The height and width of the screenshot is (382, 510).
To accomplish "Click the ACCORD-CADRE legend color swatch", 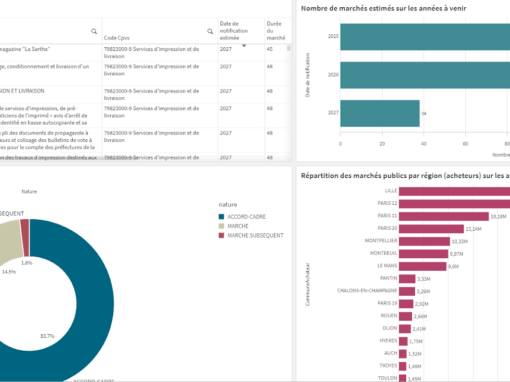I will (221, 217).
